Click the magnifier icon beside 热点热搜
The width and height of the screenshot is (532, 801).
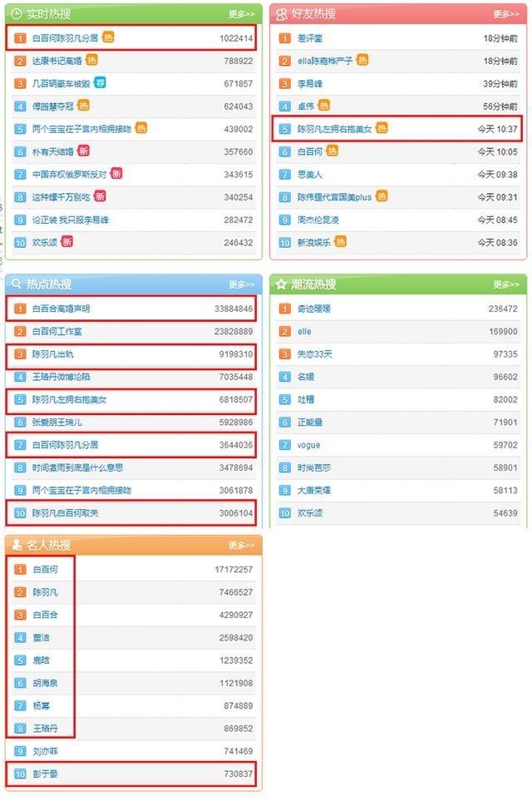click(17, 284)
